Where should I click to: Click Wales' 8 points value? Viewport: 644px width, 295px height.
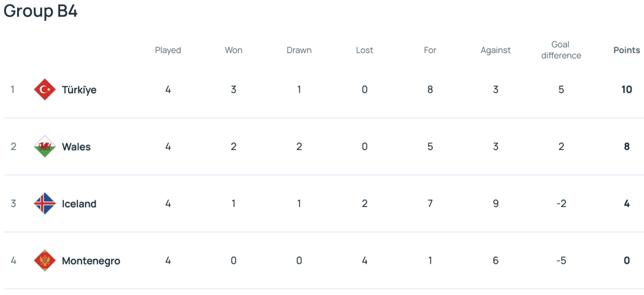coord(627,146)
